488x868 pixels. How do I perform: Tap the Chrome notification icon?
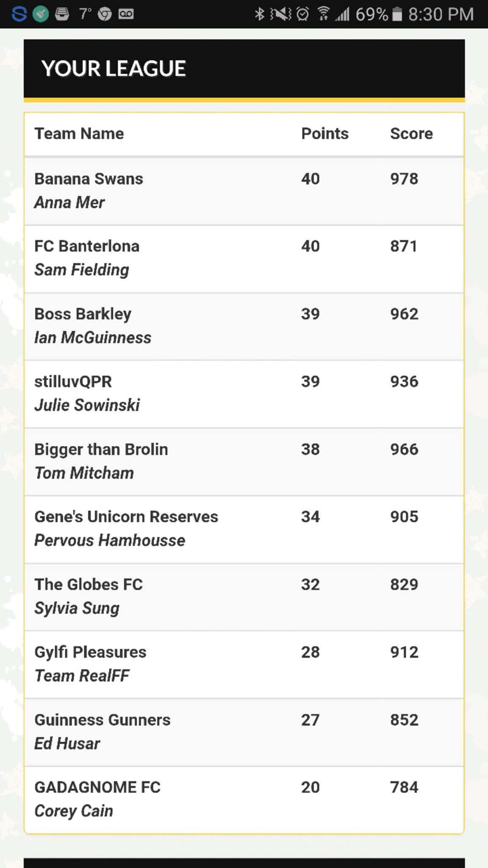[x=104, y=14]
